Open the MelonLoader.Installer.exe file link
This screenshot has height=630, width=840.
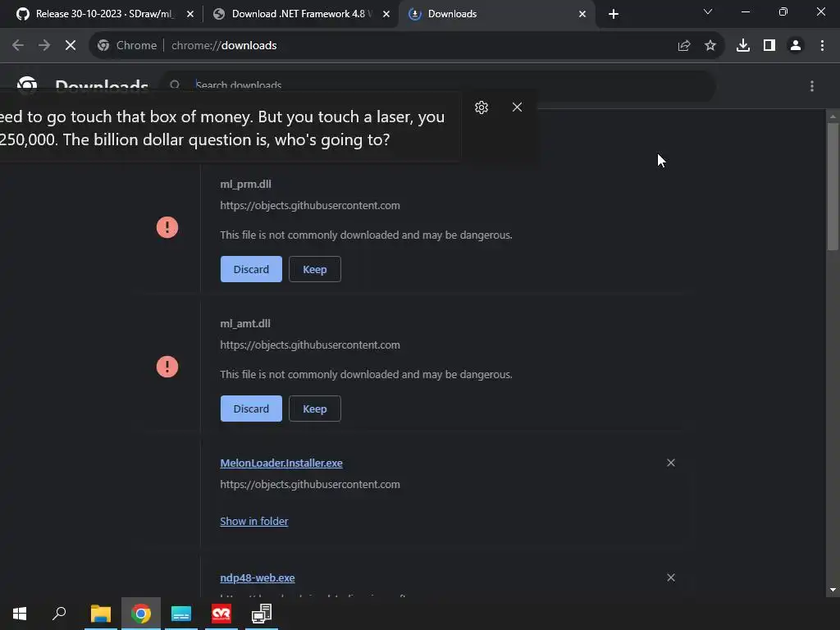click(281, 463)
